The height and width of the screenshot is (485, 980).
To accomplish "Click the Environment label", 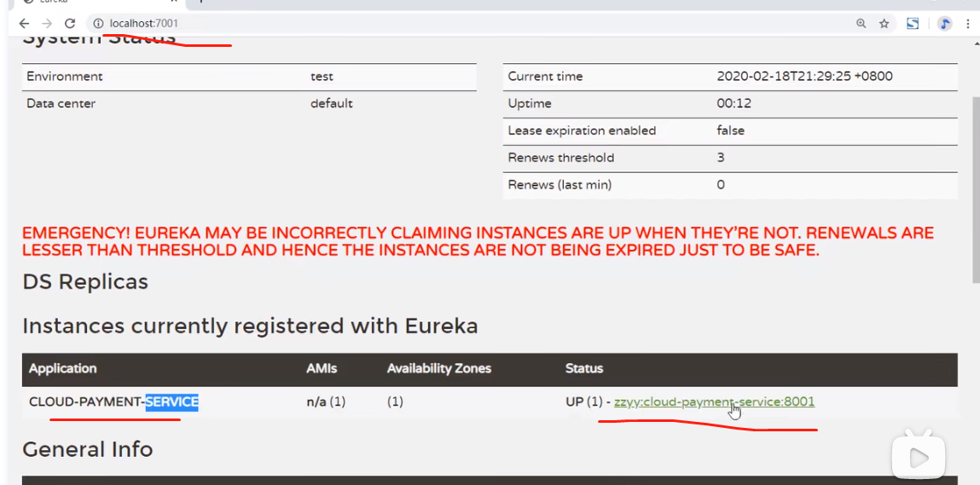I will tap(64, 76).
